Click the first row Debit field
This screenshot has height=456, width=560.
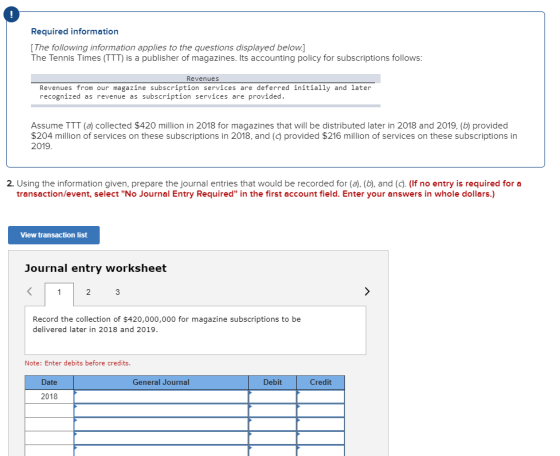click(272, 397)
